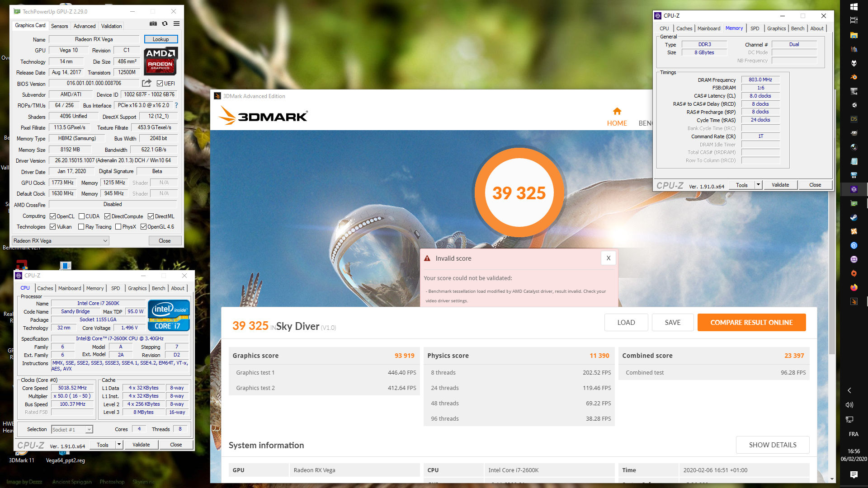Click COMPARE RESULT ONLINE in 3DMark

(x=751, y=322)
